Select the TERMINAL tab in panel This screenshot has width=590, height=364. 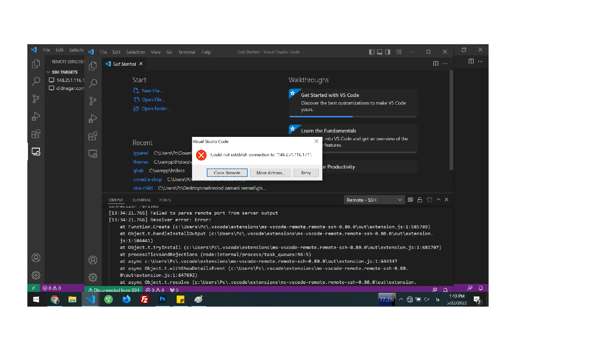pyautogui.click(x=142, y=200)
